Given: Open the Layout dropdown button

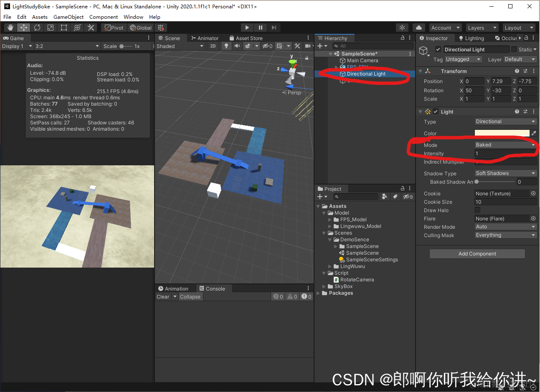Looking at the screenshot, I should [518, 28].
